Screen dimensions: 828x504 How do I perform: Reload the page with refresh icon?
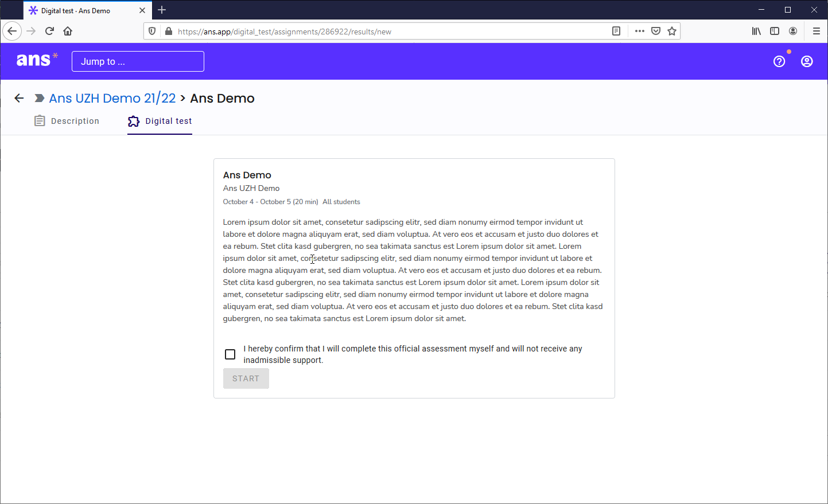pyautogui.click(x=49, y=31)
